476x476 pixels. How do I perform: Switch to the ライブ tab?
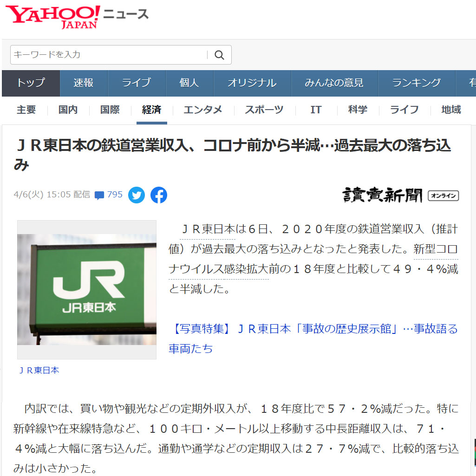pos(137,83)
